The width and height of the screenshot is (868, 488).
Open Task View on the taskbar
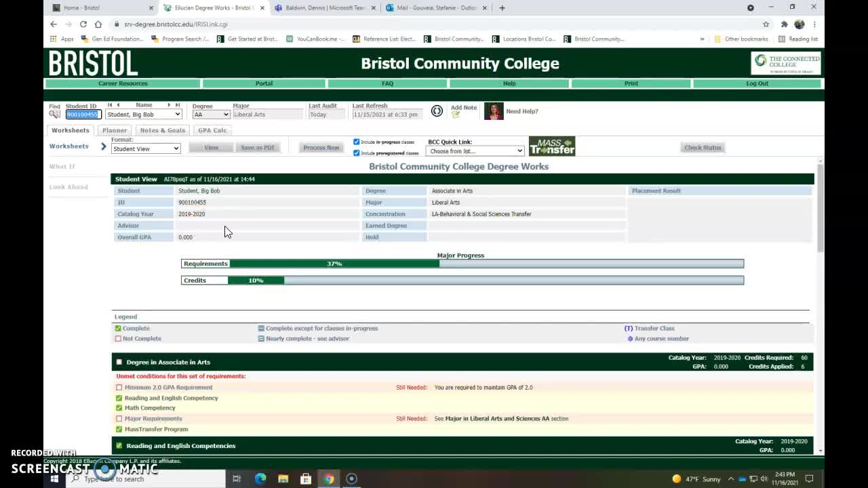tap(237, 479)
